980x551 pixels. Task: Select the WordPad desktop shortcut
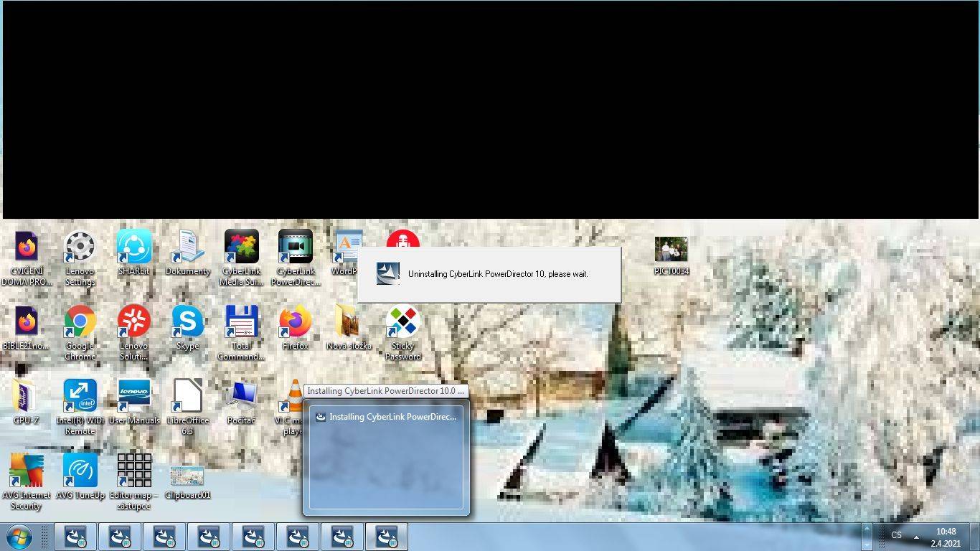click(x=347, y=253)
